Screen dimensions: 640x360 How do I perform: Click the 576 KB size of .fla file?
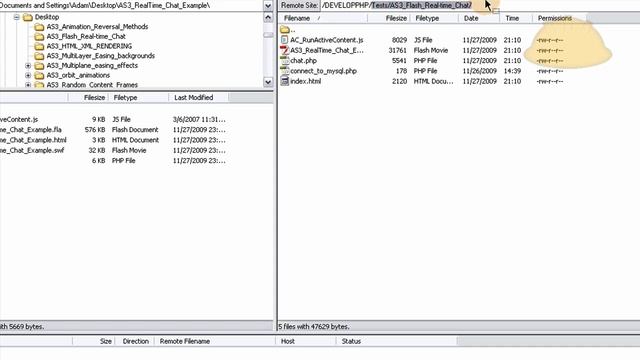coord(95,130)
